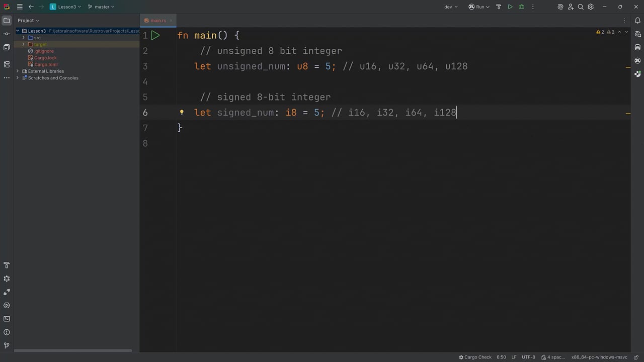
Task: Open the Run configuration dropdown
Action: point(479,7)
